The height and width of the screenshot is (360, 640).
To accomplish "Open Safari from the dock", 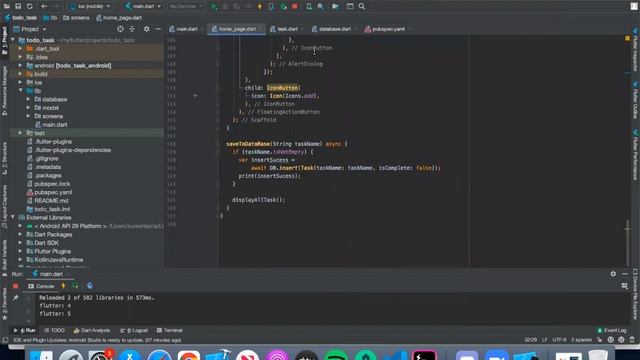I will 160,356.
